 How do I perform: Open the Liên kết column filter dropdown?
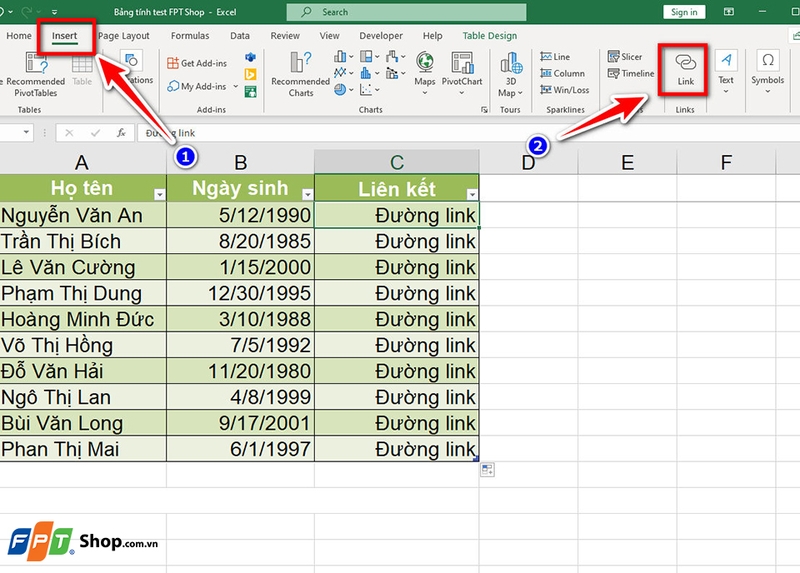(472, 194)
